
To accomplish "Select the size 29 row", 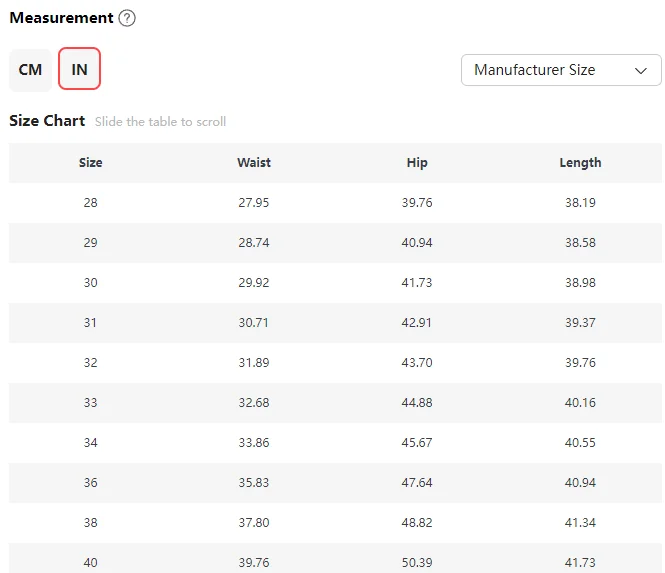I will click(x=91, y=242).
